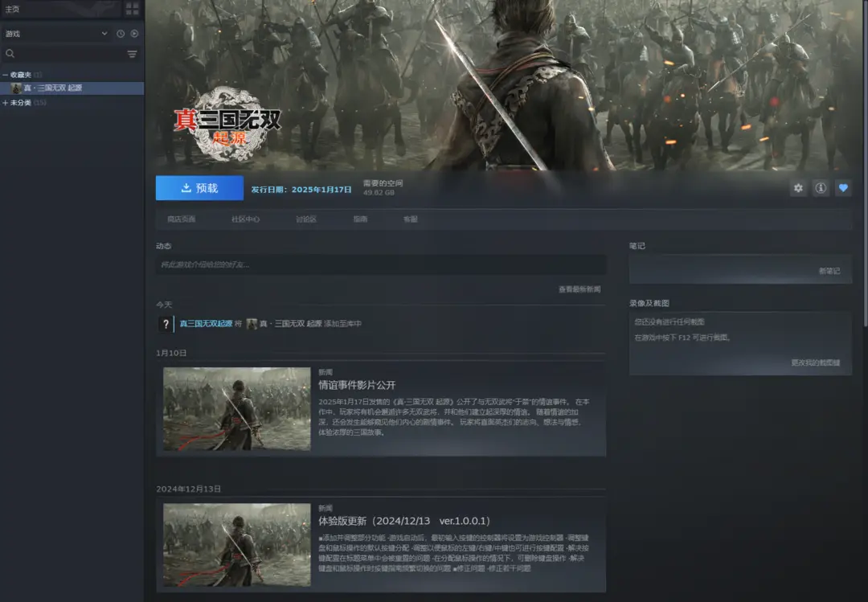Click the activity share-with-friends input field
This screenshot has width=868, height=602.
pyautogui.click(x=380, y=264)
